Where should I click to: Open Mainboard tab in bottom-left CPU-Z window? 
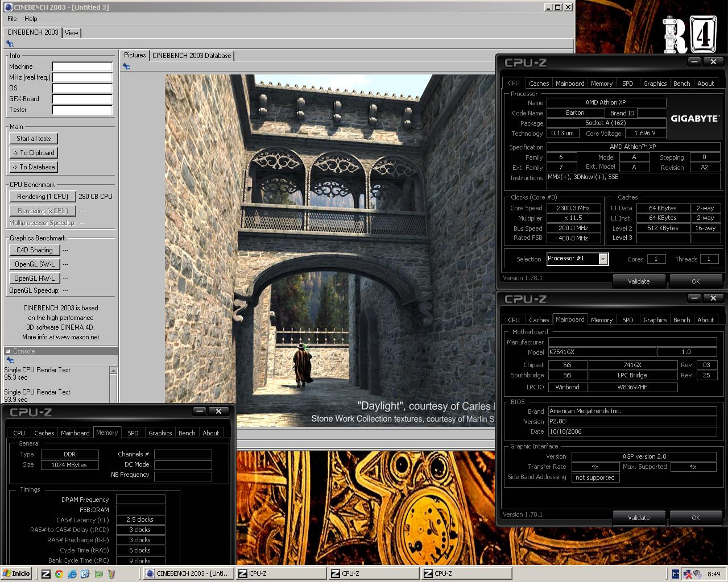pyautogui.click(x=75, y=433)
